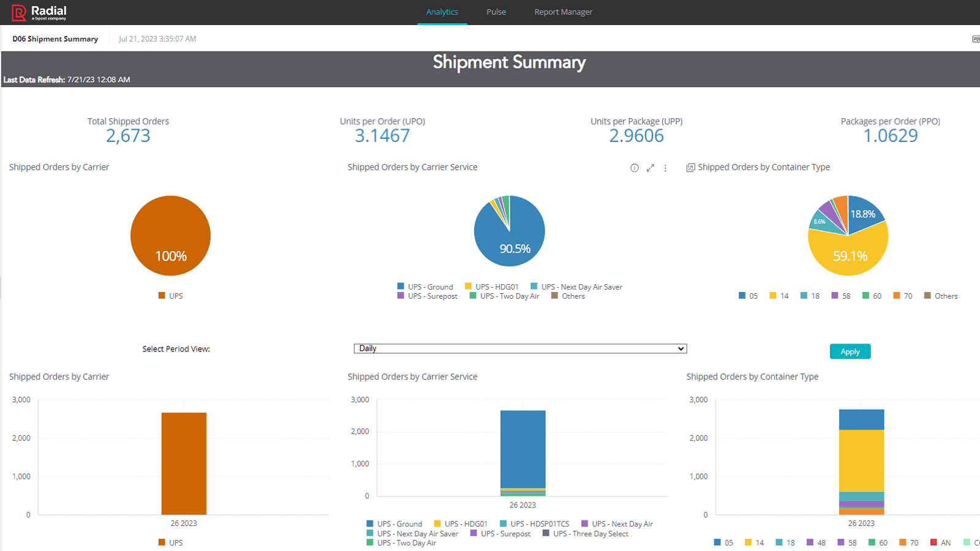Click the Apply button
This screenshot has width=980, height=551.
pyautogui.click(x=850, y=351)
